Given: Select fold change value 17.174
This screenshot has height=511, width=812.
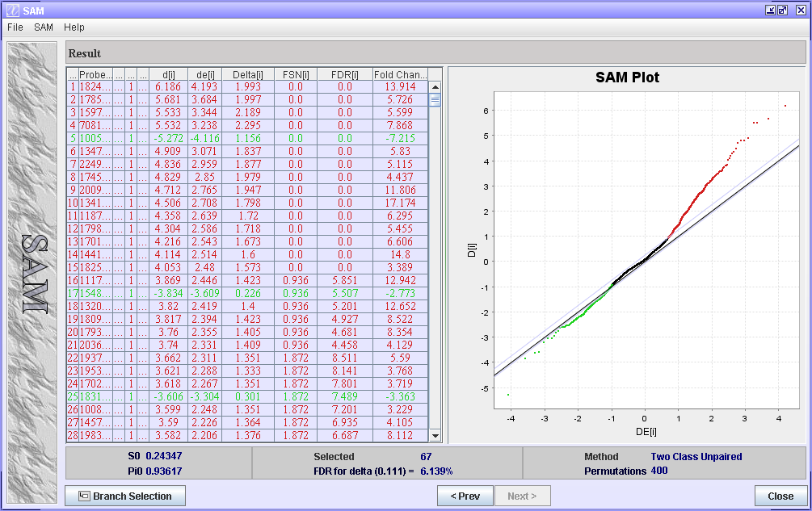Looking at the screenshot, I should (x=400, y=203).
